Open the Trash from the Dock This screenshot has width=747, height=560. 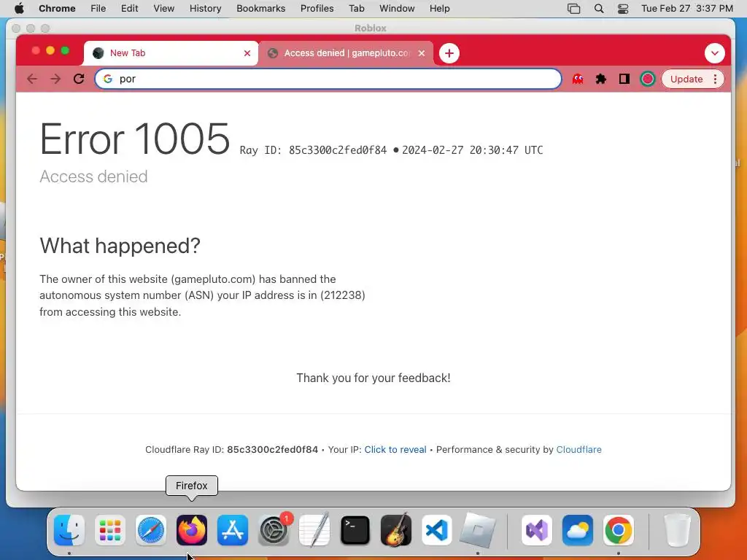coord(677,530)
